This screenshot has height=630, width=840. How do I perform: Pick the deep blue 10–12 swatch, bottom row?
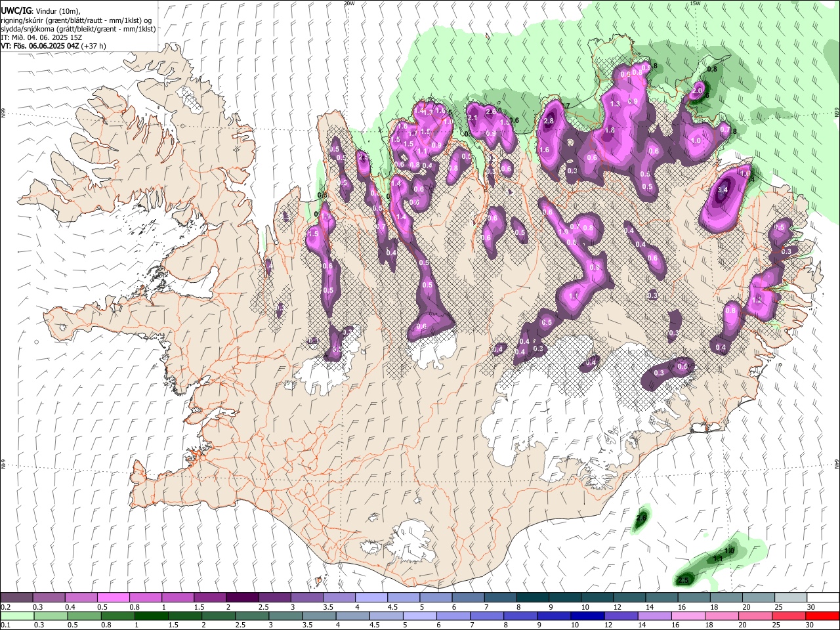588,616
